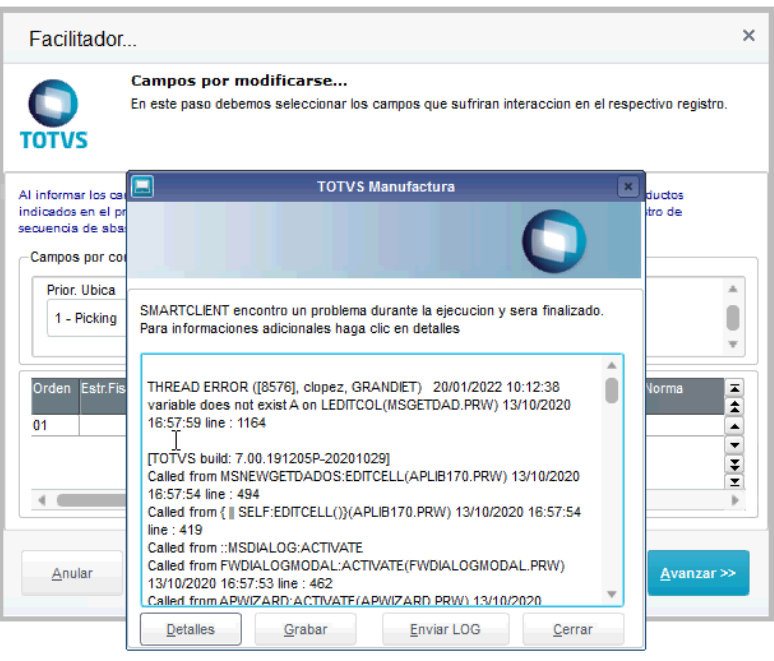
Task: Click the TOTVS build line in the log
Action: [x=269, y=459]
